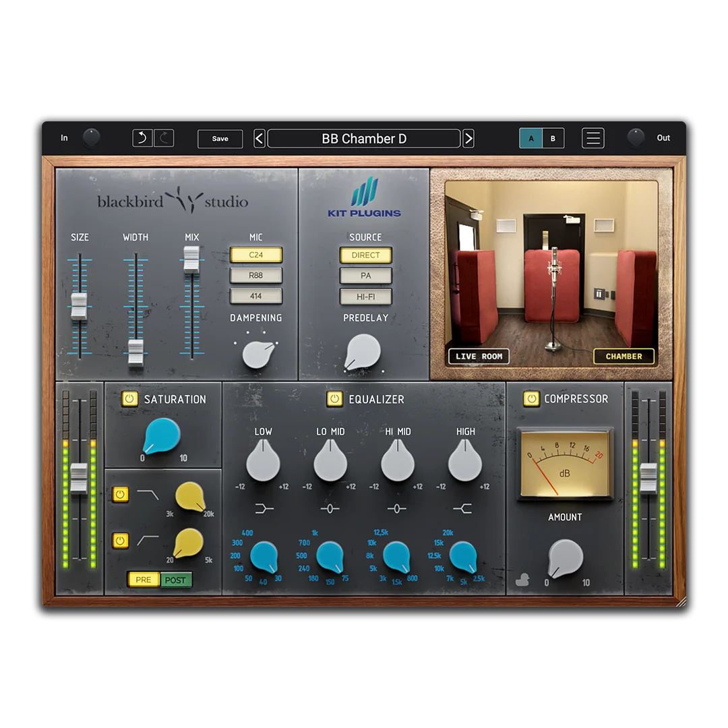The image size is (728, 728).
Task: Switch to the LIVE ROOM view
Action: click(x=479, y=356)
